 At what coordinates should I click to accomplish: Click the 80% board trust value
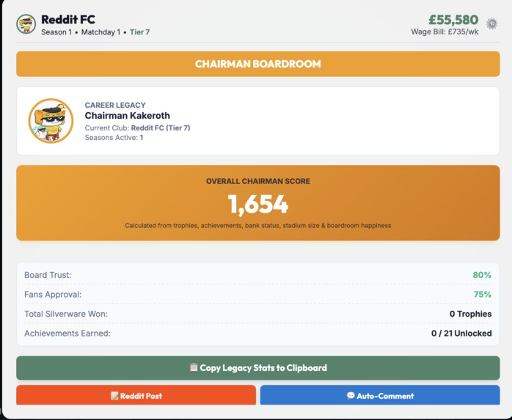(482, 275)
